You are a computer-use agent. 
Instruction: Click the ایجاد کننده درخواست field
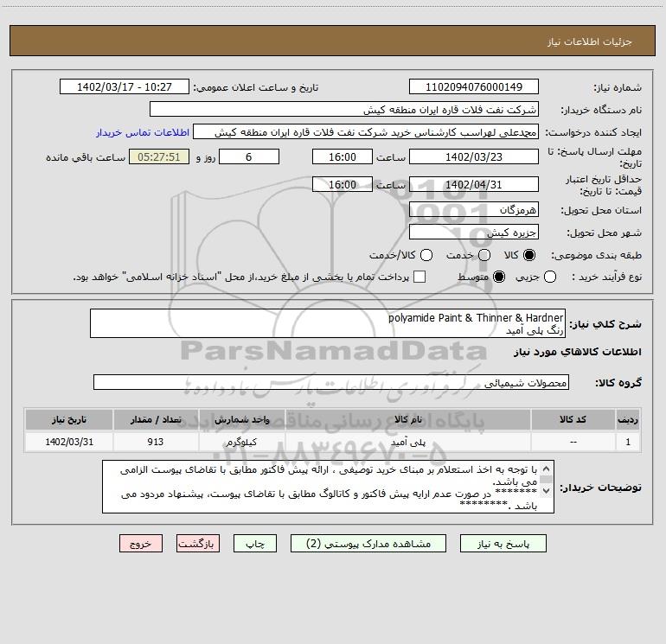coord(366,131)
